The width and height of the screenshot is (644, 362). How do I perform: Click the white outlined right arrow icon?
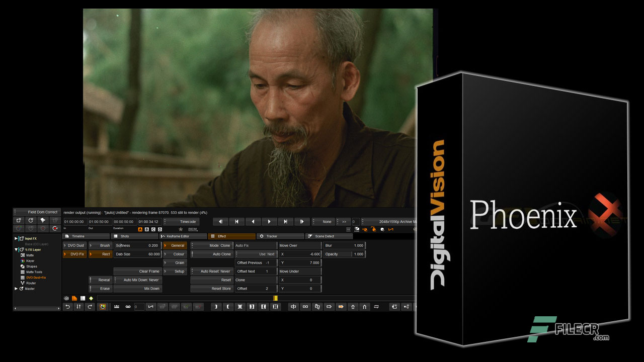coord(329,307)
